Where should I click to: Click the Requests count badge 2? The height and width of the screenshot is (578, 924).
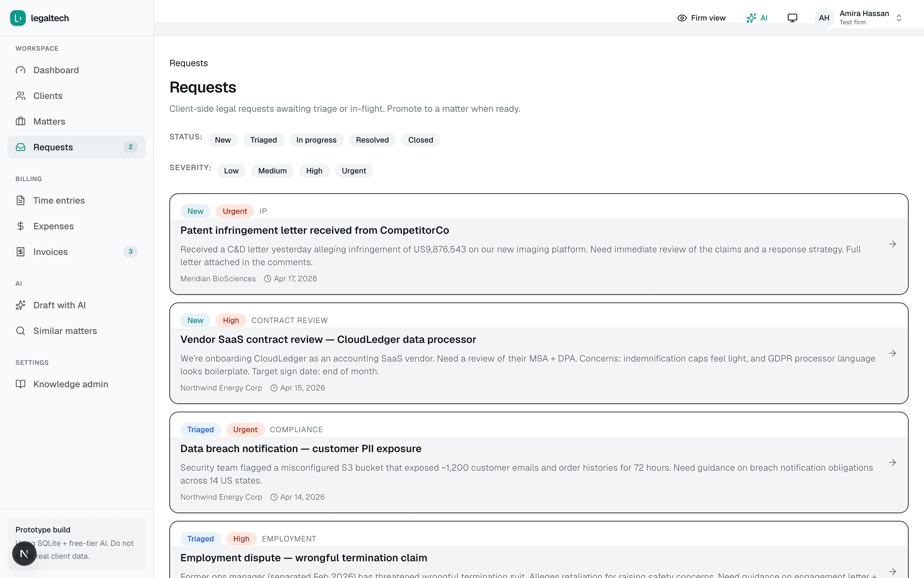click(131, 147)
